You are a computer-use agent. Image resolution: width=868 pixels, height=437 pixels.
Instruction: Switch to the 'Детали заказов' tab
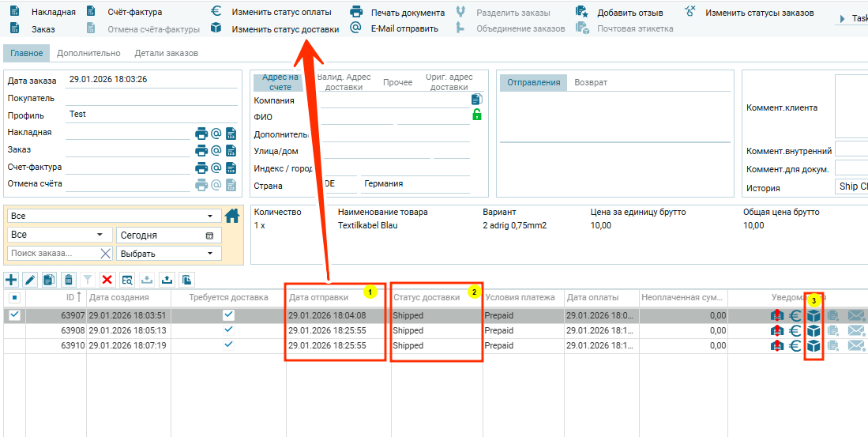166,53
